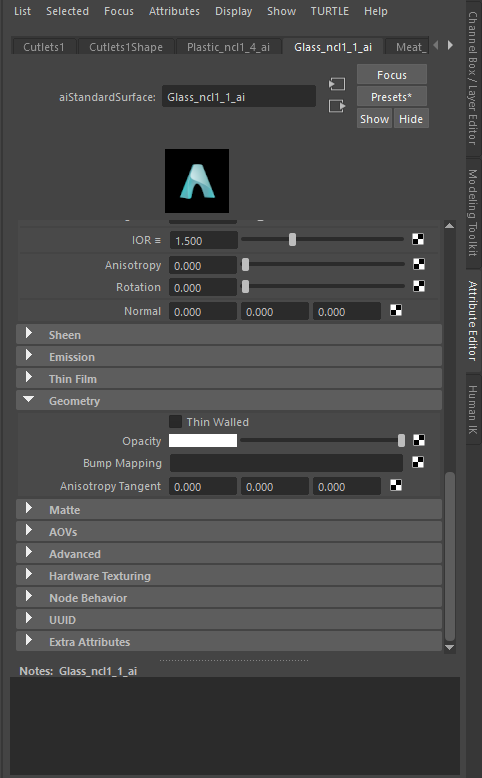Click the white Opacity color swatch
Image resolution: width=482 pixels, height=778 pixels.
click(x=203, y=441)
